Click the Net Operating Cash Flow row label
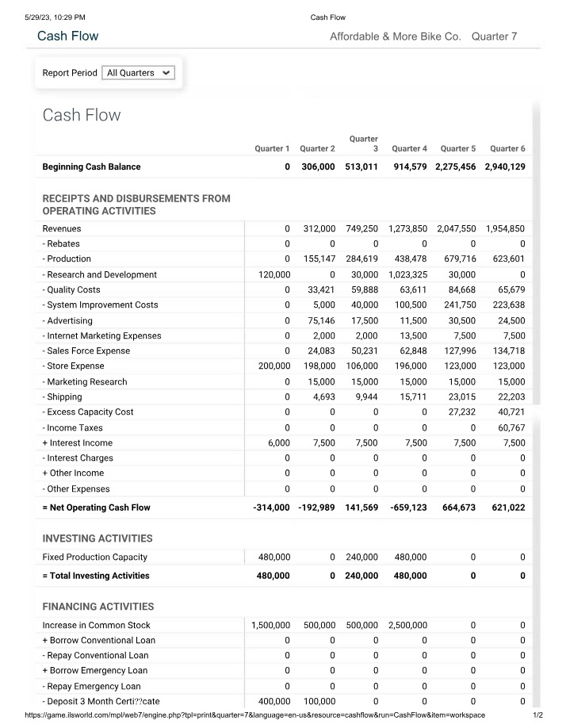Viewport: 566px width, 728px height. (x=96, y=508)
